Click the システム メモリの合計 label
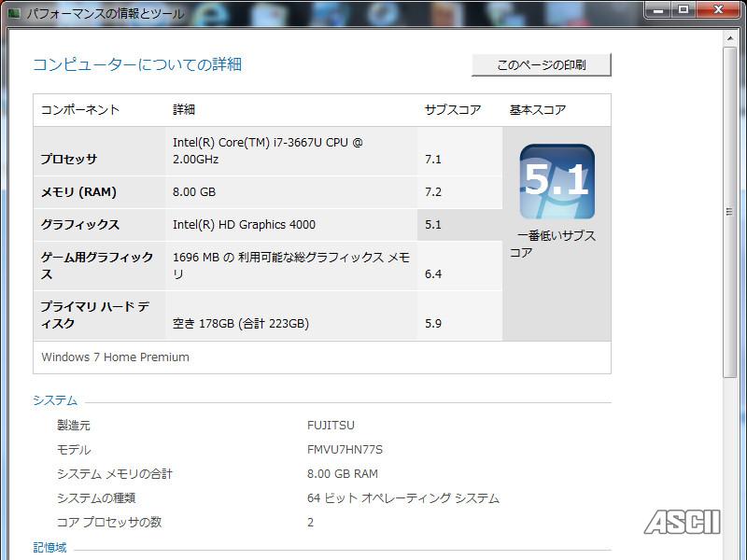The height and width of the screenshot is (560, 747). [115, 474]
